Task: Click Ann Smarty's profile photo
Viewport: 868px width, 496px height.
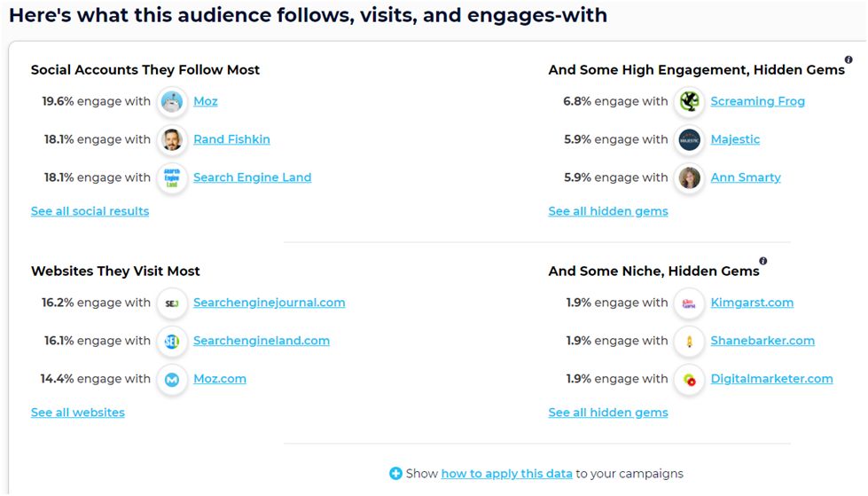Action: pos(689,177)
